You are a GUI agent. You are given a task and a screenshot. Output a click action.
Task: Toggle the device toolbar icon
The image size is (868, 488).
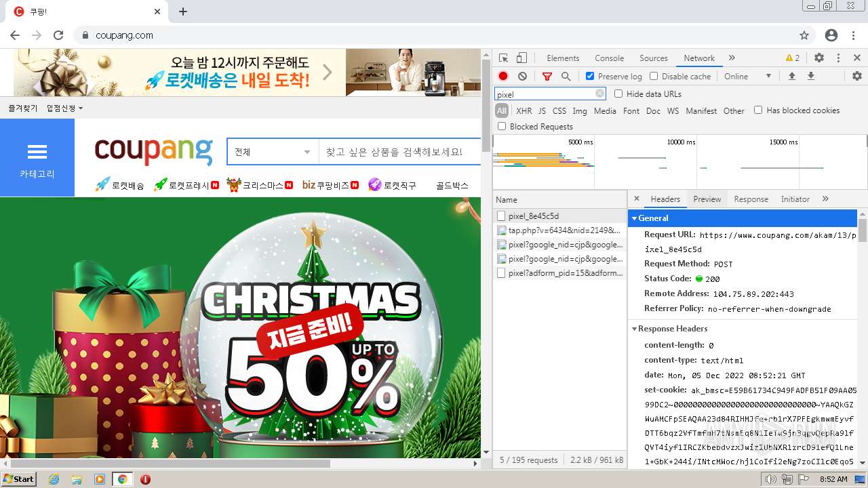521,58
